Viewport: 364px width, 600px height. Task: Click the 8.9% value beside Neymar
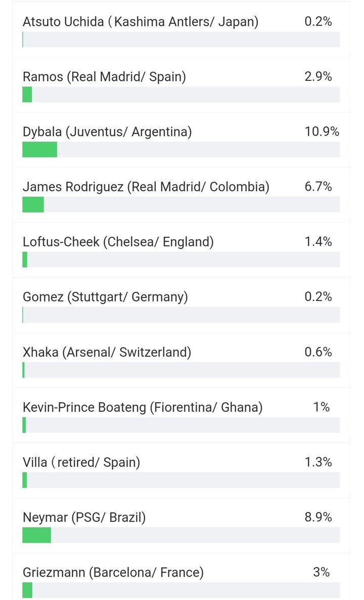tap(318, 518)
